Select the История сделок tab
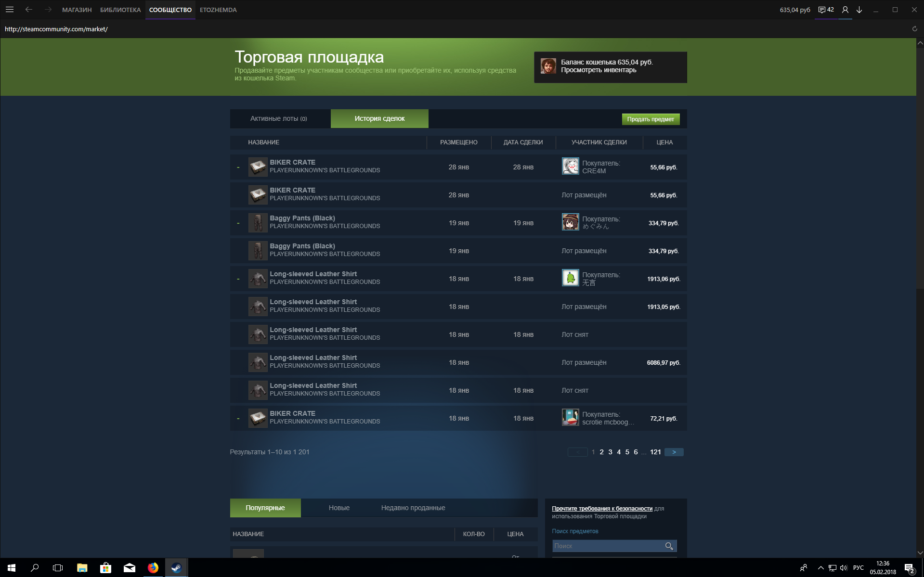Image resolution: width=924 pixels, height=577 pixels. coord(379,118)
